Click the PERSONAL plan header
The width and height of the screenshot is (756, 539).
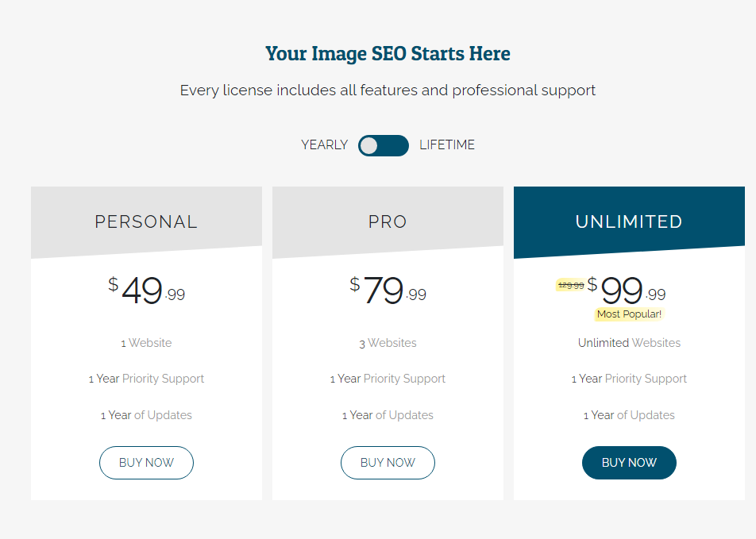point(147,221)
